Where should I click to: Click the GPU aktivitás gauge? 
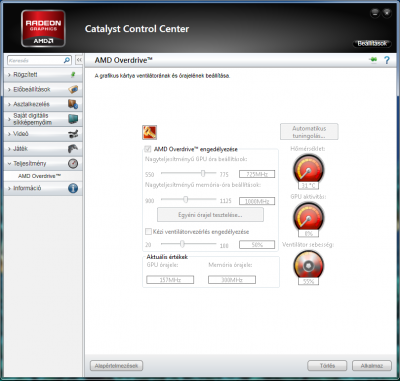(x=308, y=216)
